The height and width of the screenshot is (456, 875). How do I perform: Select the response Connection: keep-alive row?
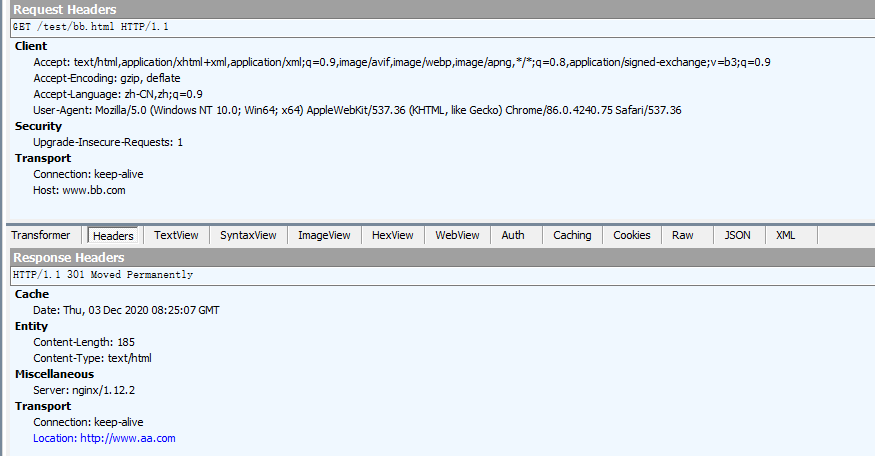tap(88, 423)
